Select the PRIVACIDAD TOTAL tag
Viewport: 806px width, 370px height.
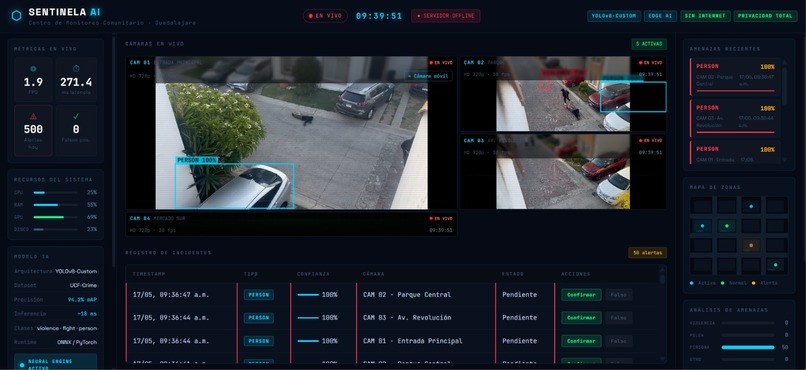tap(765, 16)
